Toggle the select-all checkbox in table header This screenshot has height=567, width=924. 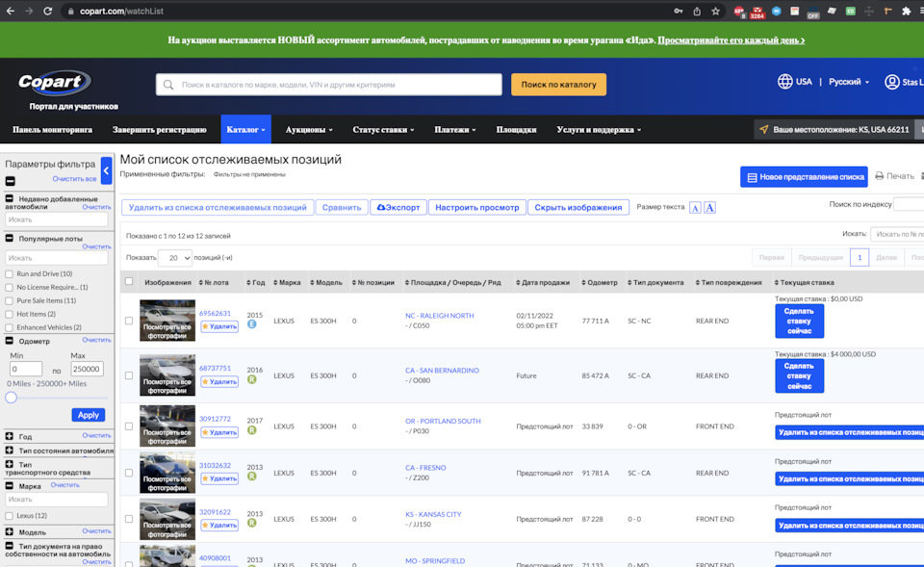(x=128, y=281)
